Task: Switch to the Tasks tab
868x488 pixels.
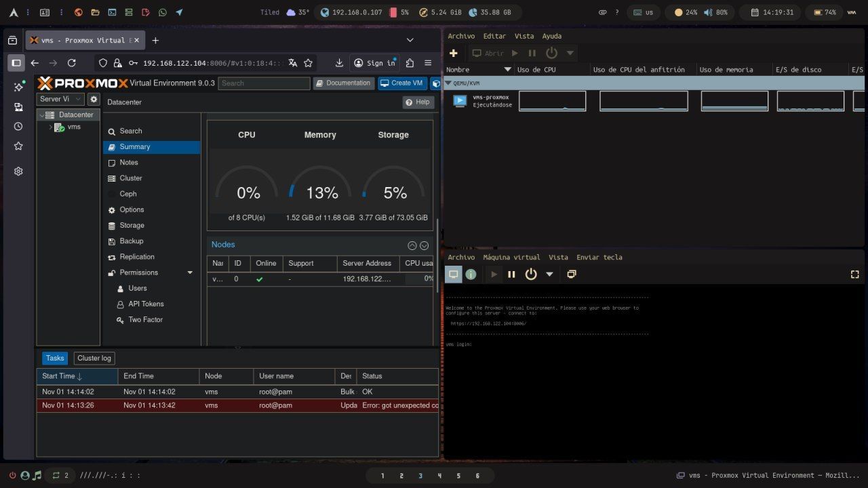Action: [x=55, y=358]
